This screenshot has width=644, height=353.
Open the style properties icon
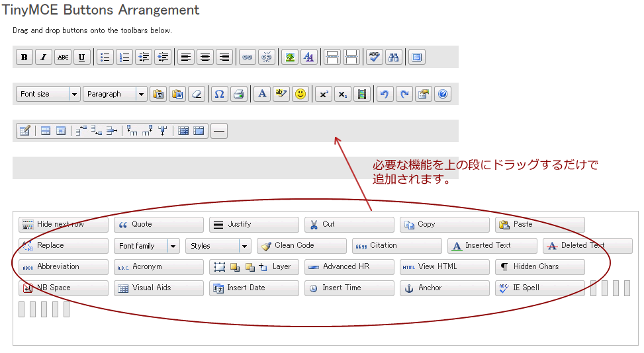[309, 57]
